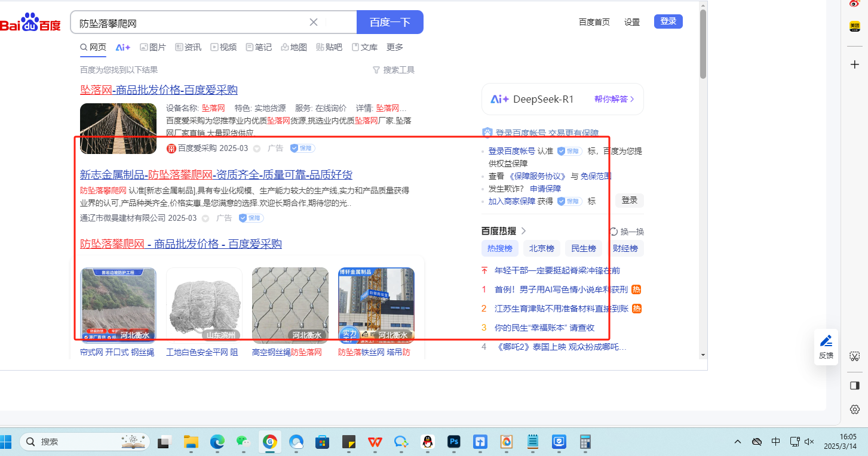The width and height of the screenshot is (868, 456).
Task: Open the AI+ search tab
Action: pos(123,47)
